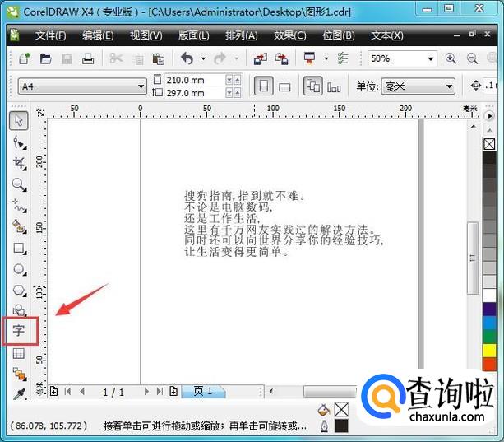The width and height of the screenshot is (504, 442).
Task: Redo the action
Action: click(220, 58)
